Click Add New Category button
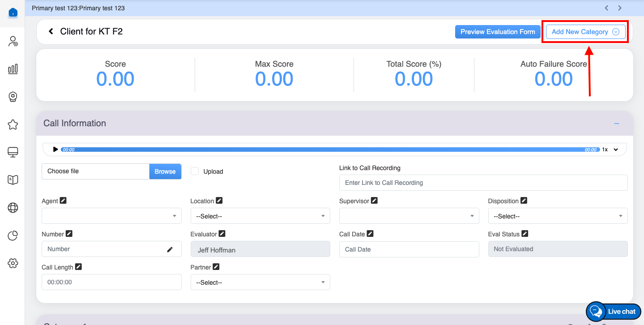The height and width of the screenshot is (325, 644). pyautogui.click(x=585, y=32)
